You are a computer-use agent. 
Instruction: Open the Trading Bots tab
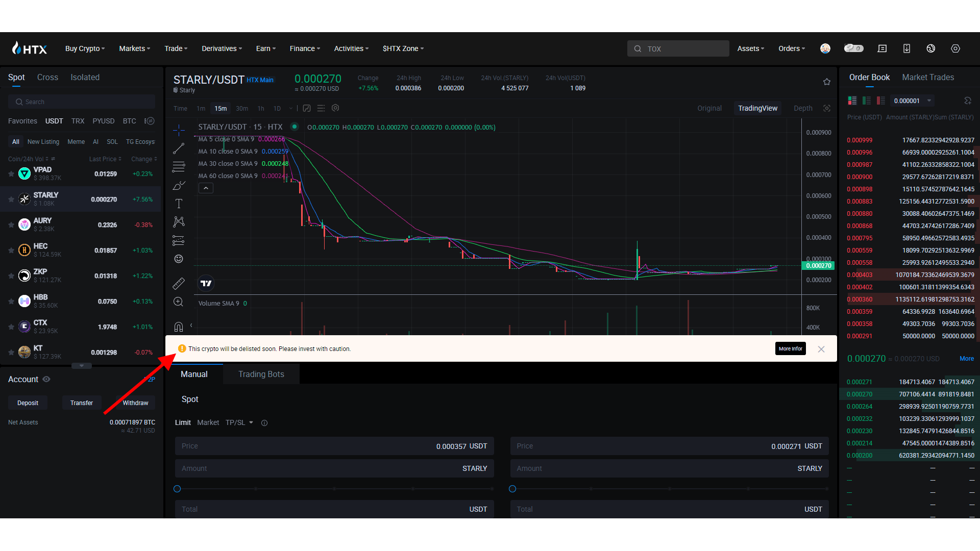click(x=261, y=374)
